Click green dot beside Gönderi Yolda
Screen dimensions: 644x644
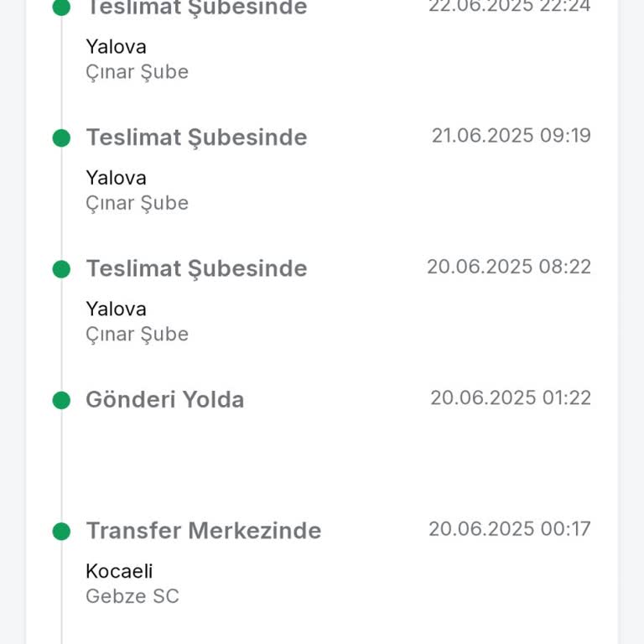pyautogui.click(x=61, y=400)
